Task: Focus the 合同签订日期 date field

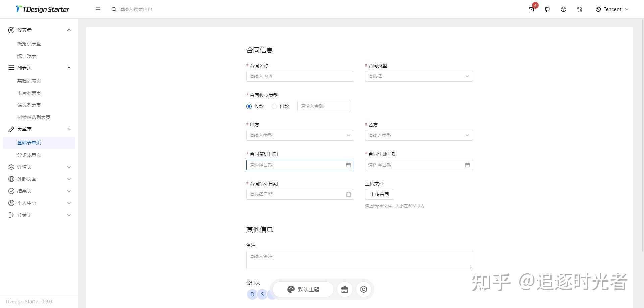Action: tap(300, 165)
